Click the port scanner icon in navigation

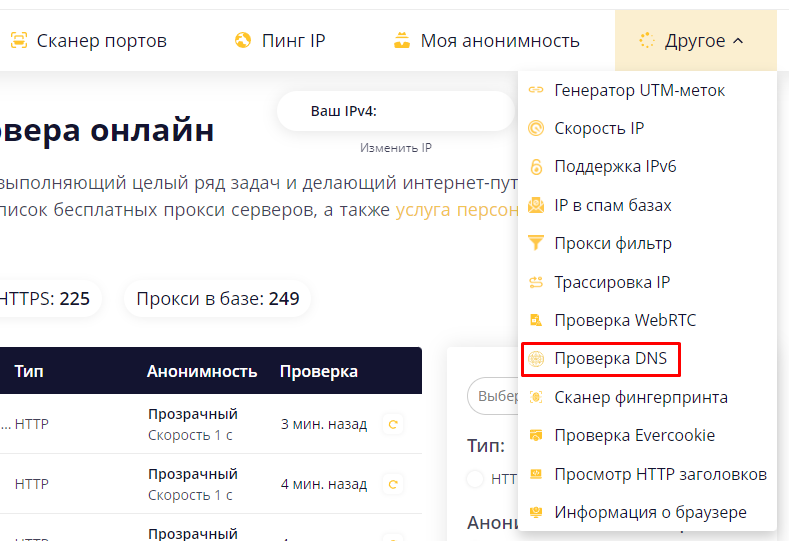(19, 40)
